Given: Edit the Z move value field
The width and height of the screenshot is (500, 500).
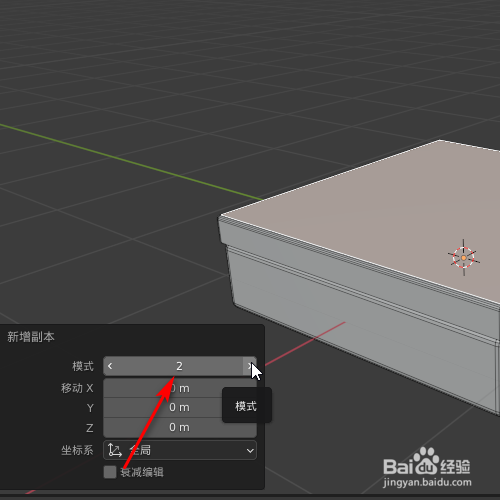Looking at the screenshot, I should tap(180, 427).
